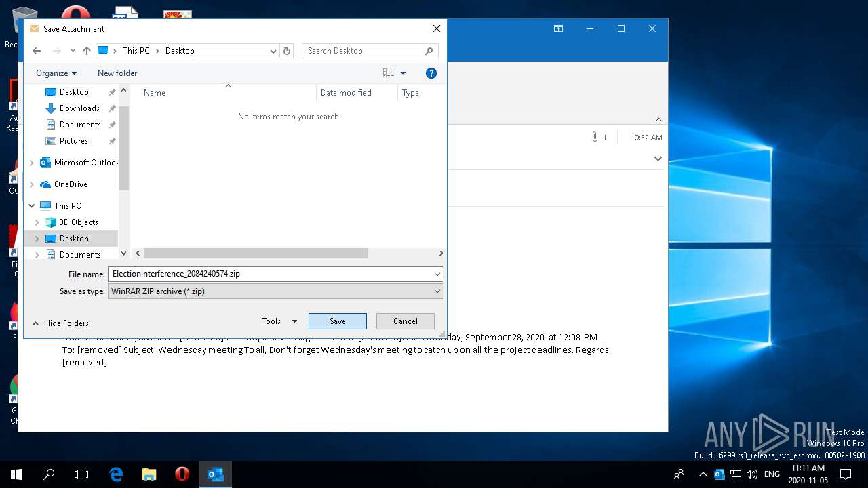The width and height of the screenshot is (868, 488).
Task: Save the attachment
Action: (338, 321)
